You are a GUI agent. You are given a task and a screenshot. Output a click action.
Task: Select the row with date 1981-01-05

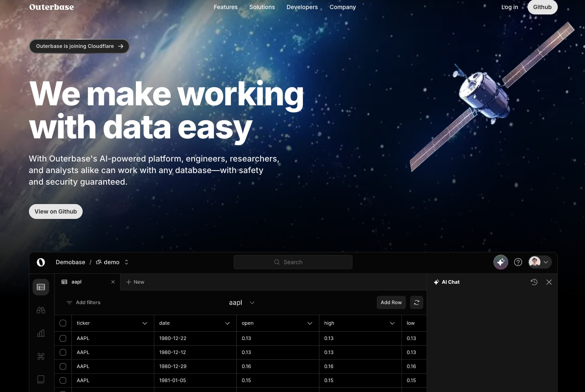[63, 380]
